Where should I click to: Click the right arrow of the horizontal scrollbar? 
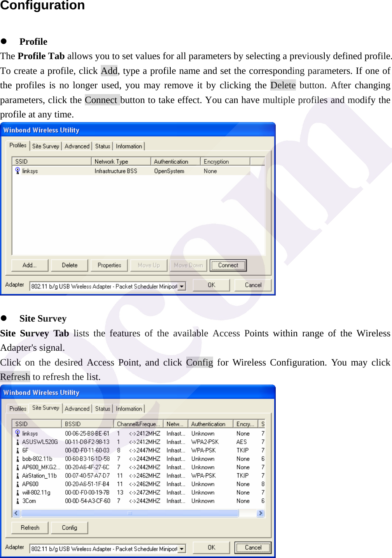[261, 513]
